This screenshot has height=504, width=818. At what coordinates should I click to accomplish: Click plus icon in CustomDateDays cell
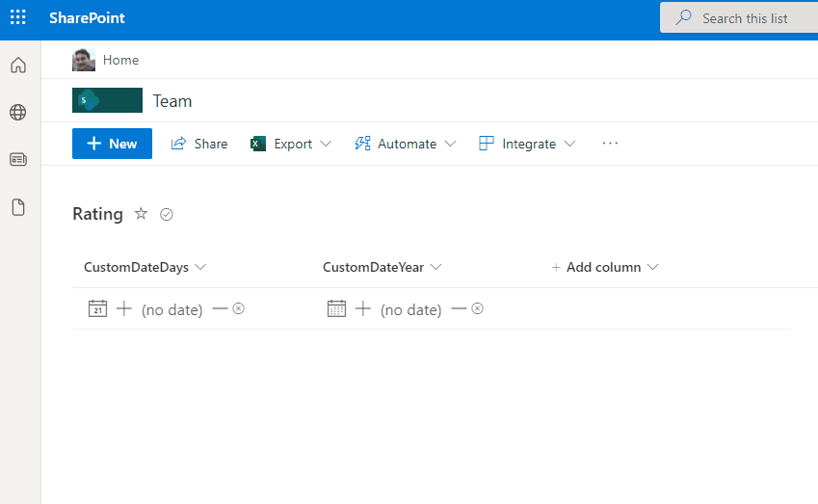(124, 308)
